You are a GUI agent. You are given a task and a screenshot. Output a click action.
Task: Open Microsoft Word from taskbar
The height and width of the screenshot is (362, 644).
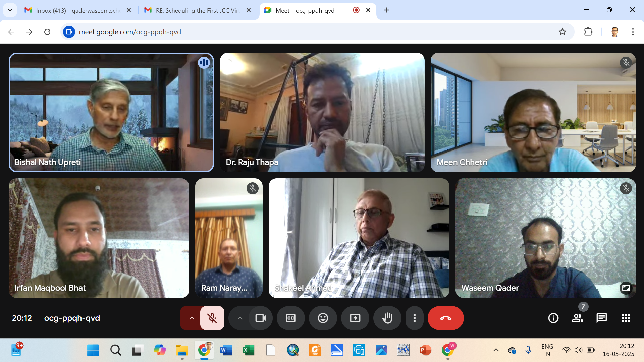[x=226, y=350]
